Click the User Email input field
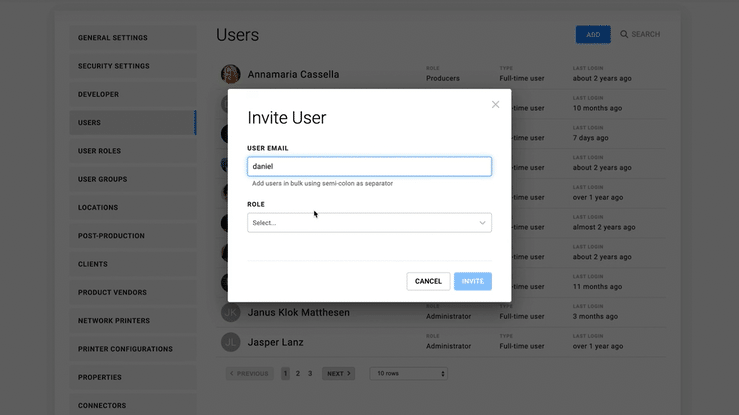This screenshot has height=415, width=739. tap(369, 166)
